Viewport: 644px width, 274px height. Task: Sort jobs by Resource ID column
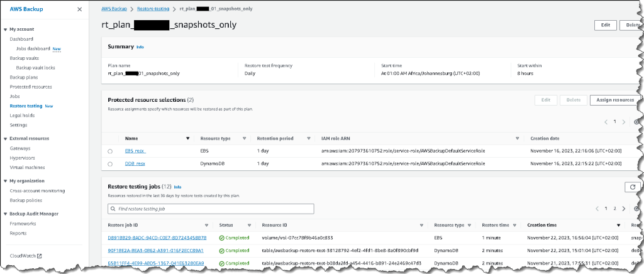(421, 226)
